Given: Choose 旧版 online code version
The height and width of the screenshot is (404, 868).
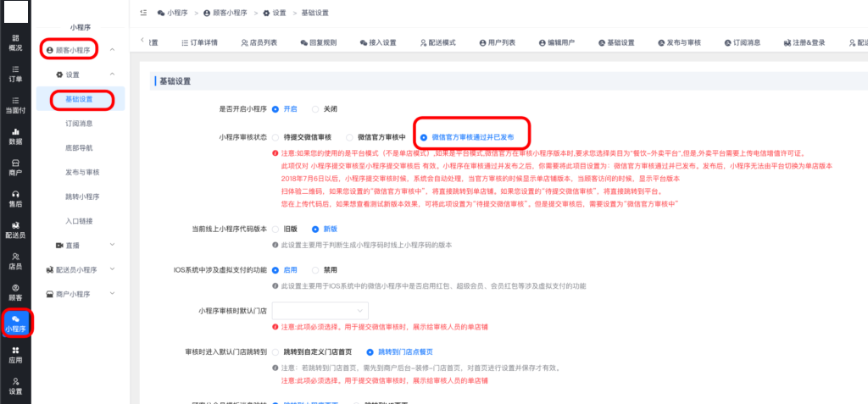Looking at the screenshot, I should (275, 229).
